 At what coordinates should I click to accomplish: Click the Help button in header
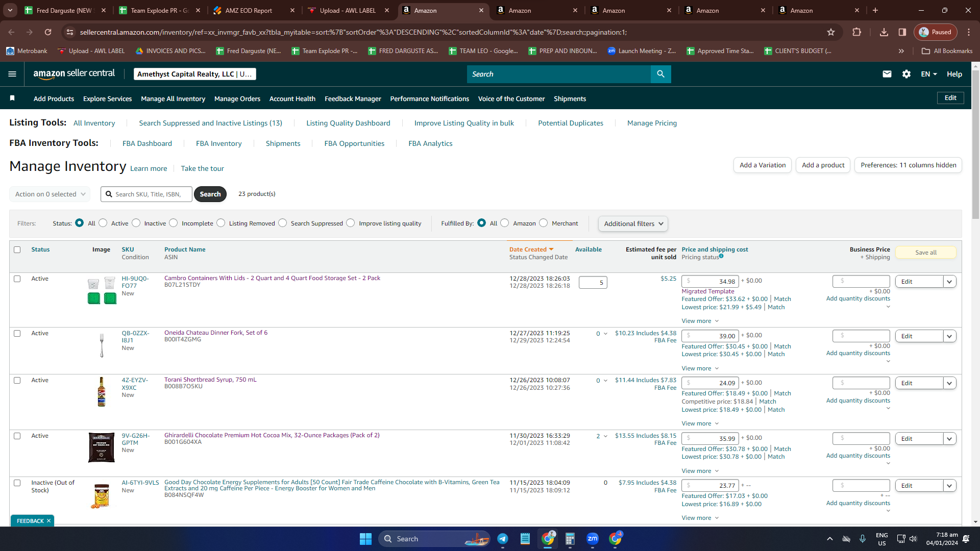point(954,74)
